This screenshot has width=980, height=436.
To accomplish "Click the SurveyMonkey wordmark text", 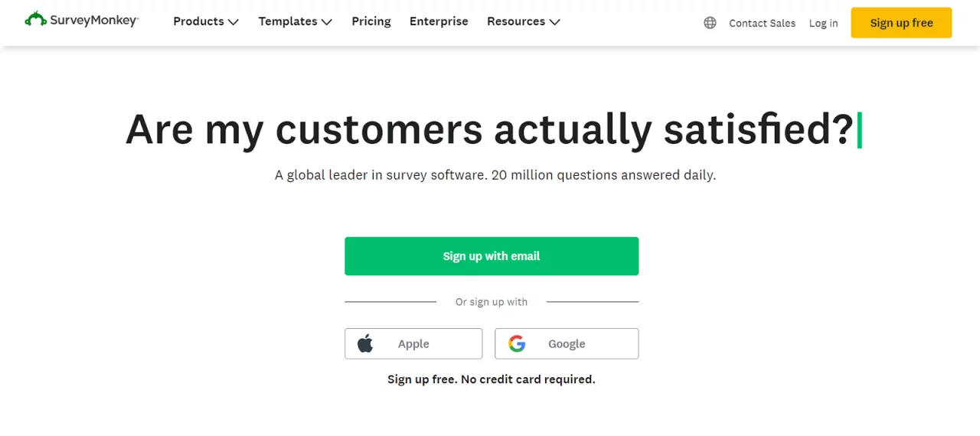I will click(94, 21).
